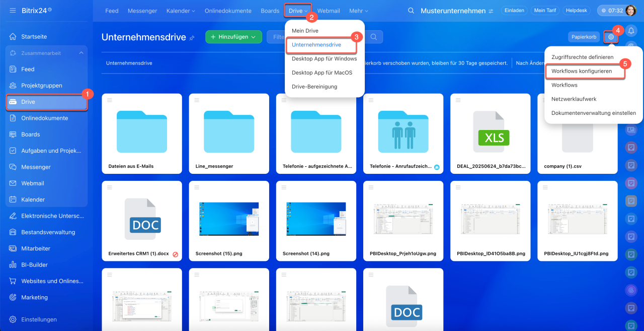Image resolution: width=644 pixels, height=331 pixels.
Task: Open Boards in top navigation
Action: coord(270,11)
